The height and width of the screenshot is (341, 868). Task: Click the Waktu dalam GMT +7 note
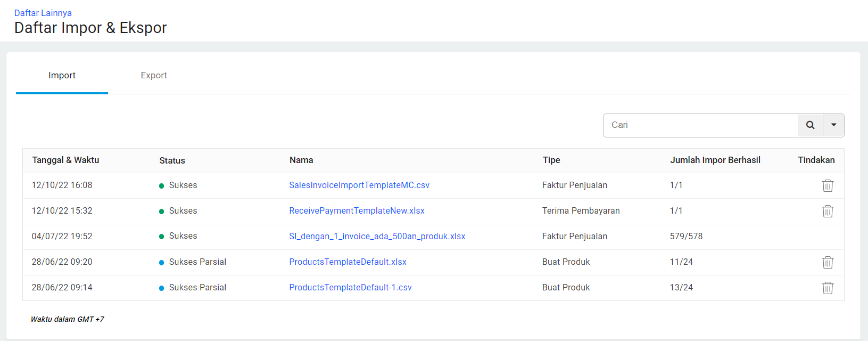[x=68, y=319]
